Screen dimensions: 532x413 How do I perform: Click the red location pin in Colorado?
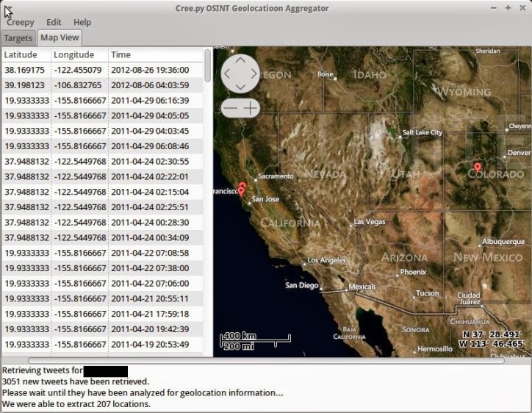pyautogui.click(x=478, y=168)
